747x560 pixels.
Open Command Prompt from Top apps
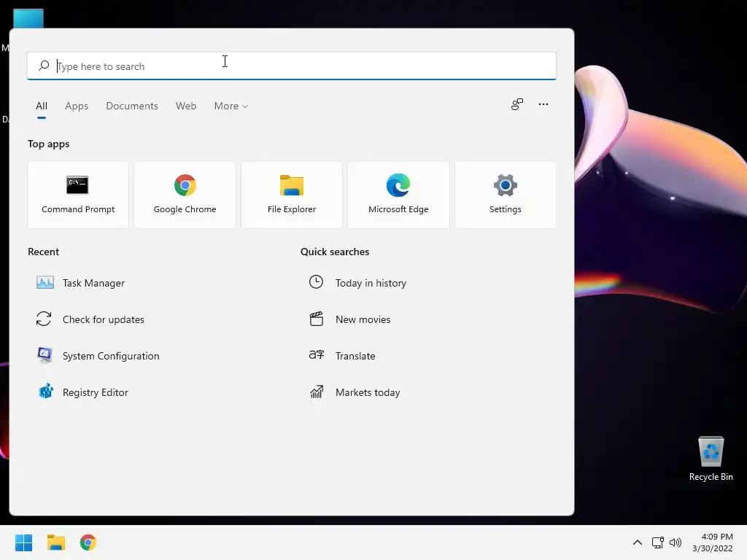point(78,195)
